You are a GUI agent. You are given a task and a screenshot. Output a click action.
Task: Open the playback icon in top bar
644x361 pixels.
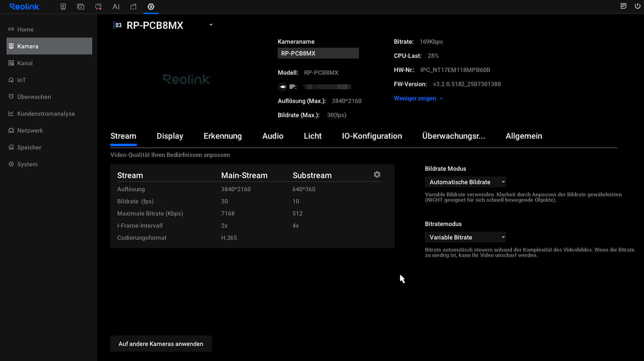(x=81, y=7)
